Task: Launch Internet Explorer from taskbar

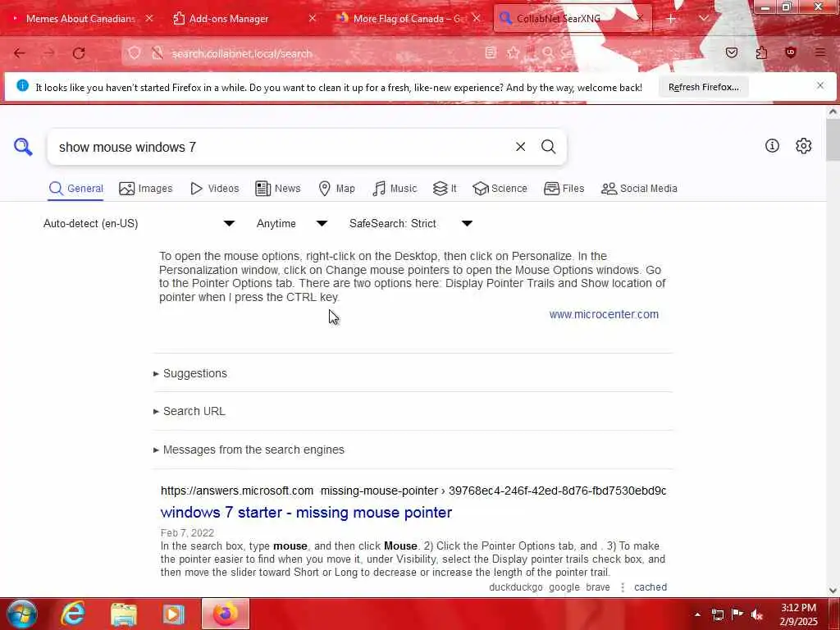Action: (72, 614)
